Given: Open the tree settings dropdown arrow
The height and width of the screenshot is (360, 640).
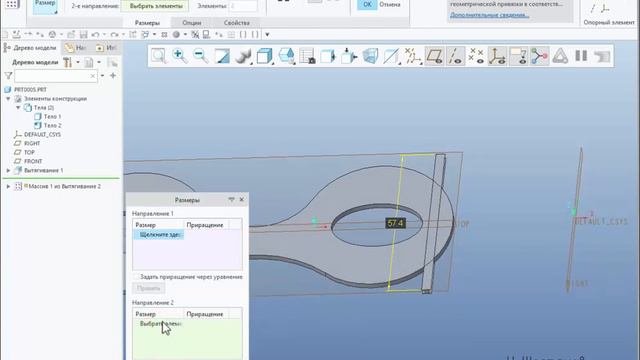Looking at the screenshot, I should coord(78,62).
